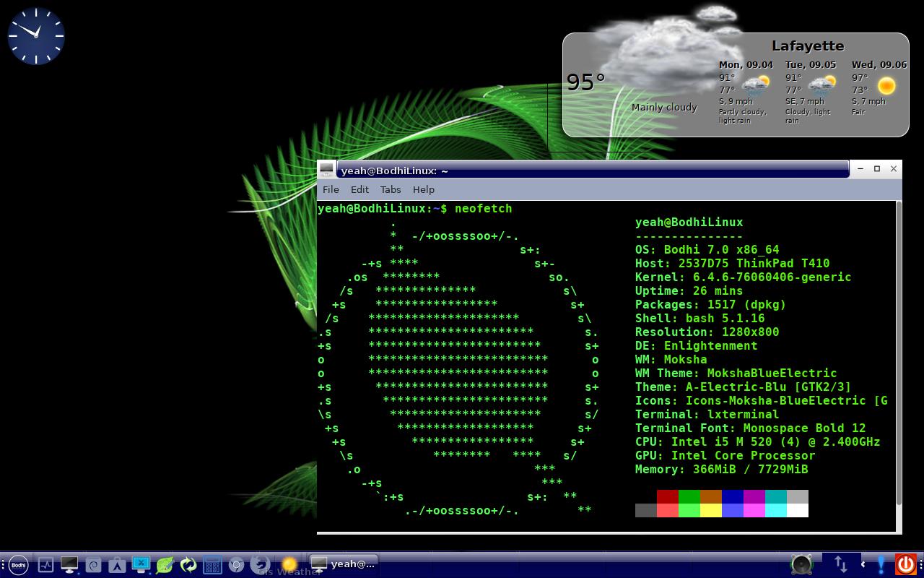Open the network up-down arrows indicator
The height and width of the screenshot is (578, 924).
point(840,564)
